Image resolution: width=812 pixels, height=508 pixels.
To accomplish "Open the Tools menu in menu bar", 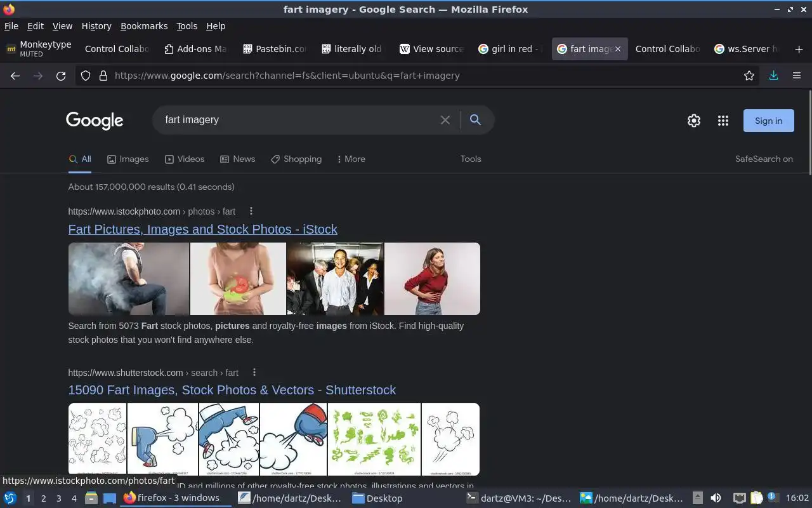I will pos(187,26).
